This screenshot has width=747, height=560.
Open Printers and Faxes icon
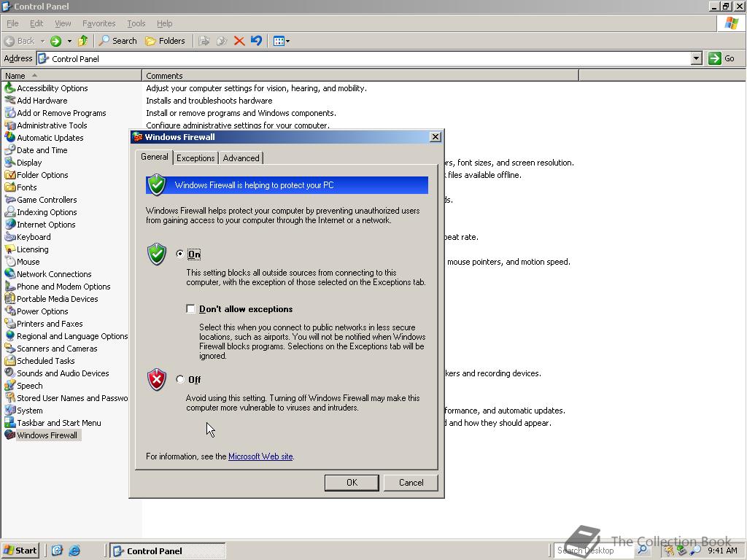coord(10,323)
